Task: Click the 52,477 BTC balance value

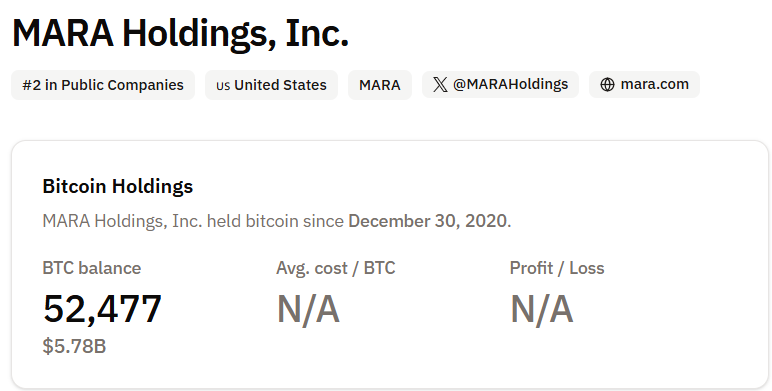Action: (102, 309)
